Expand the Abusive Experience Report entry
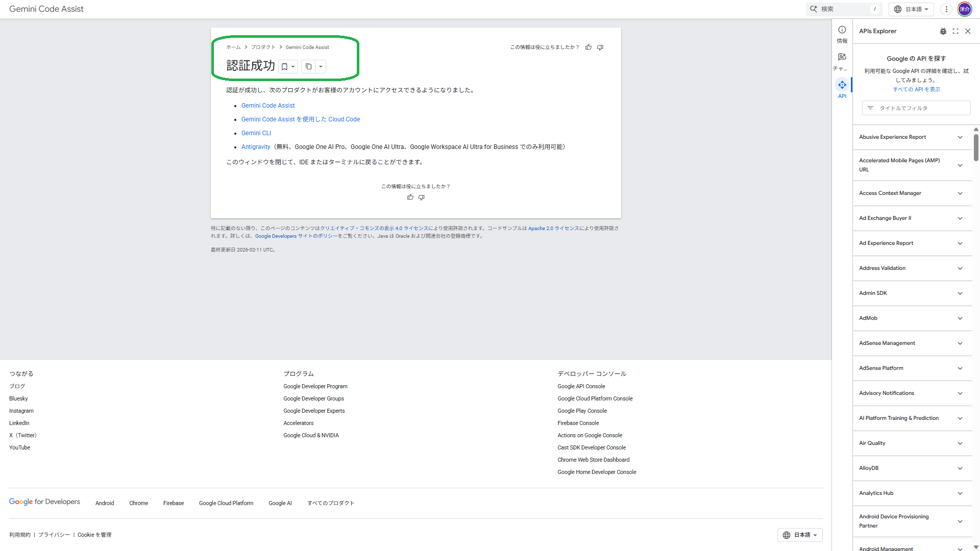This screenshot has width=980, height=551. (960, 137)
